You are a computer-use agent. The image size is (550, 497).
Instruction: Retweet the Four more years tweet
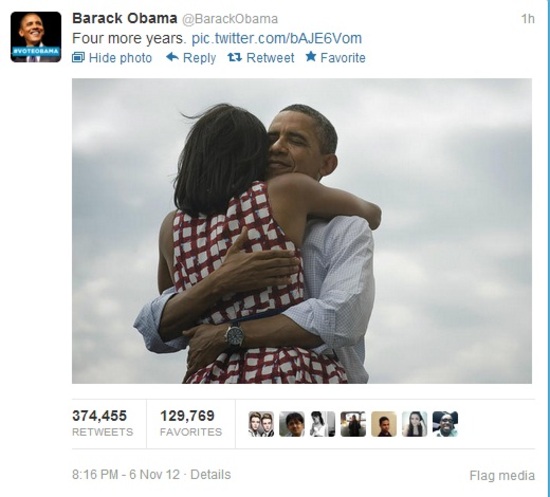click(x=261, y=58)
